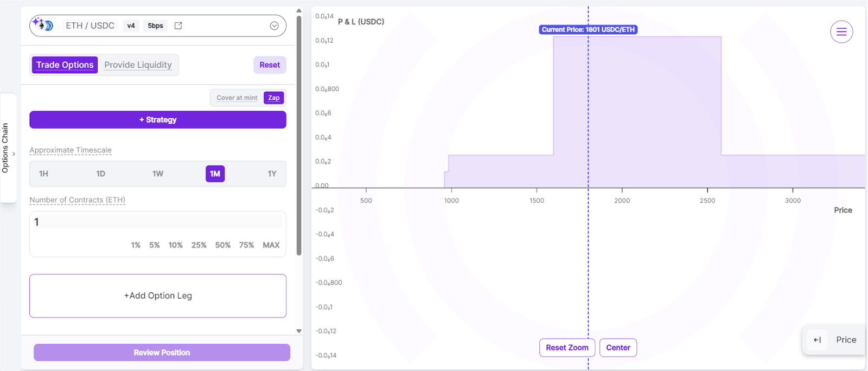Click the left panel scrollbar thumb
Image resolution: width=868 pixels, height=371 pixels.
click(x=299, y=136)
